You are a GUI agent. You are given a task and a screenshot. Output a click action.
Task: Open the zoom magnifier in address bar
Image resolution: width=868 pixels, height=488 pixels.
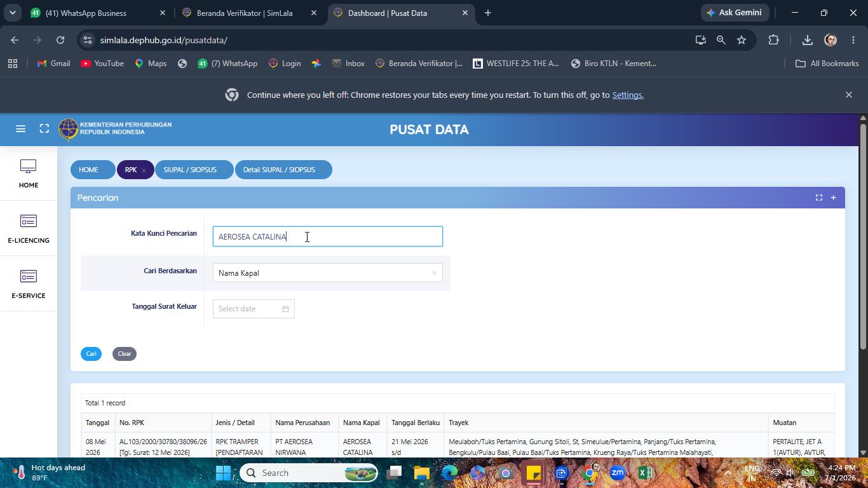[721, 40]
